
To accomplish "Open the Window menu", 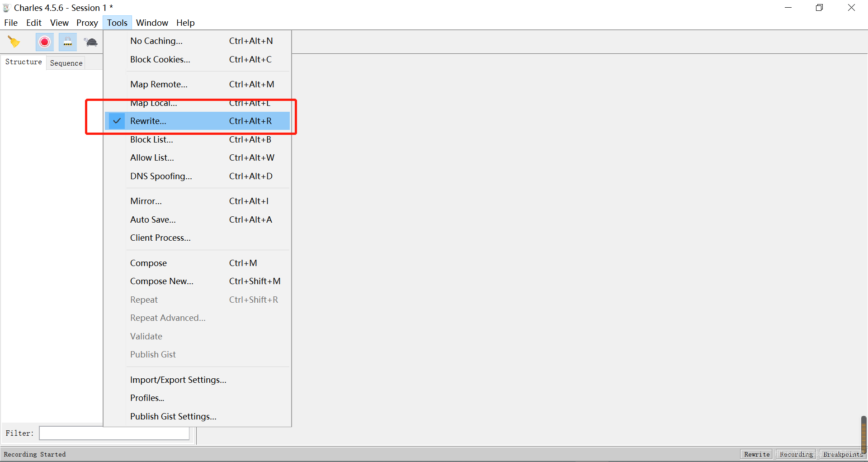I will click(152, 23).
